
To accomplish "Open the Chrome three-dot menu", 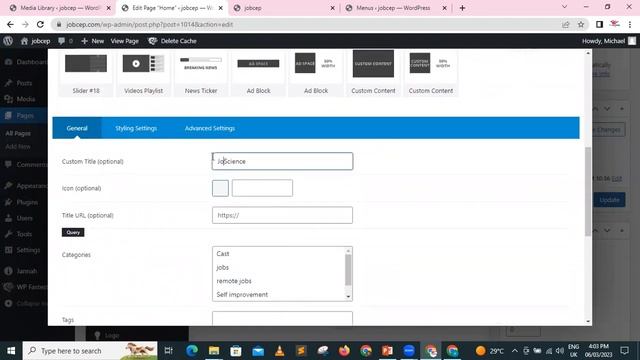I will 630,24.
